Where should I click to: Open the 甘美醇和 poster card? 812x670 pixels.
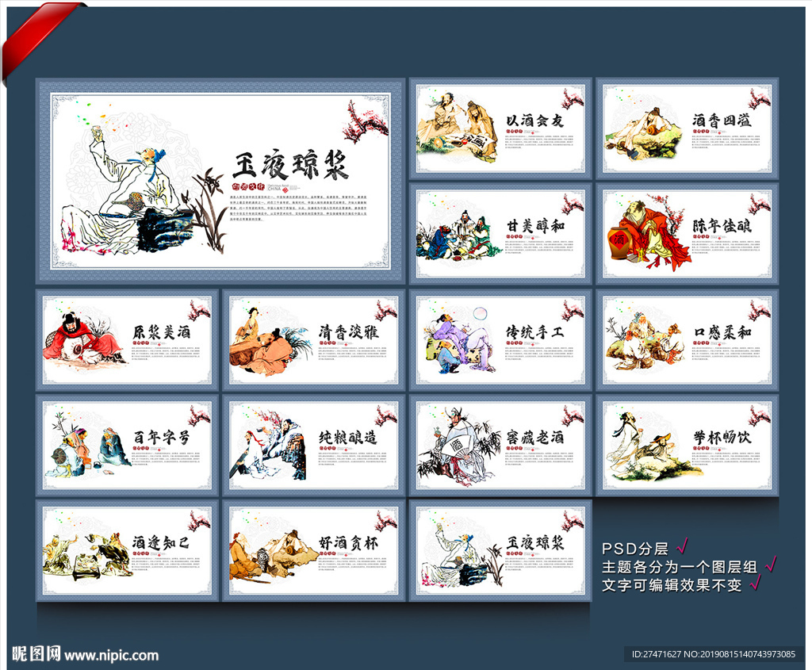tap(500, 234)
